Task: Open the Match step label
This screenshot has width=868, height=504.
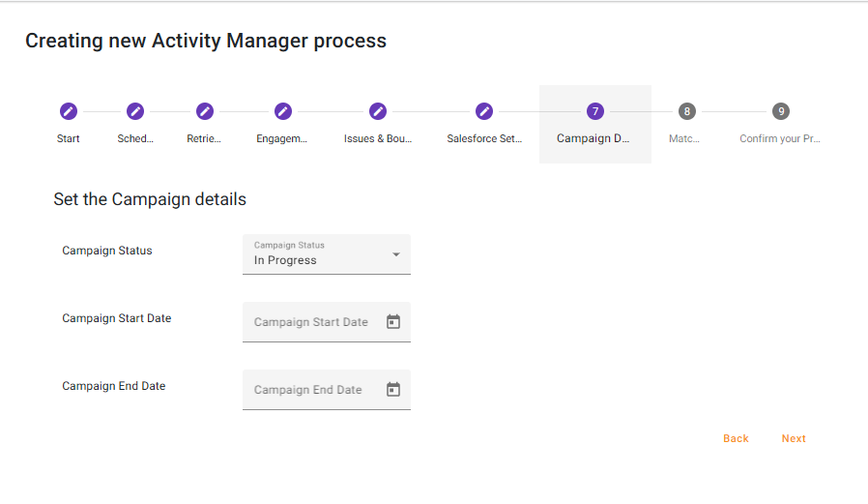Action: [x=684, y=138]
